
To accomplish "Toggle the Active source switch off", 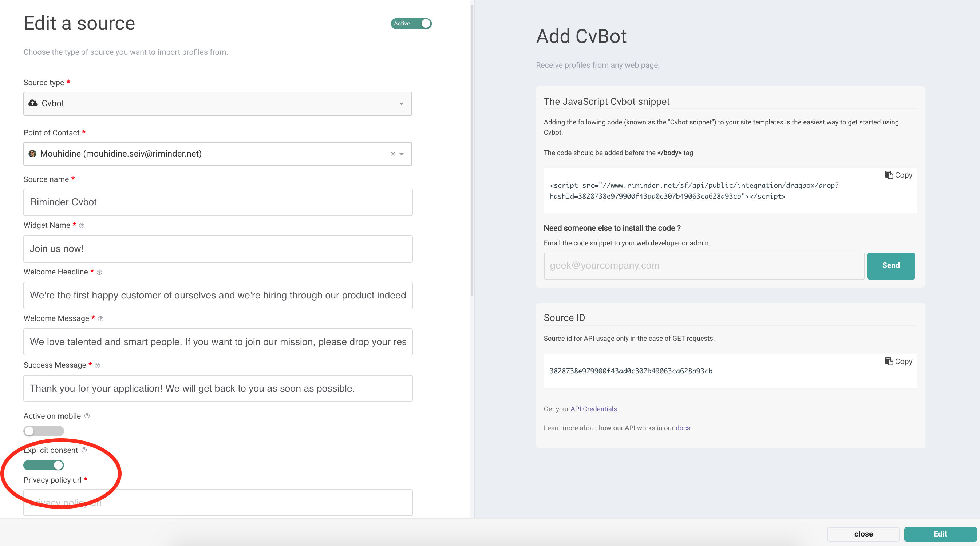I will [x=411, y=24].
